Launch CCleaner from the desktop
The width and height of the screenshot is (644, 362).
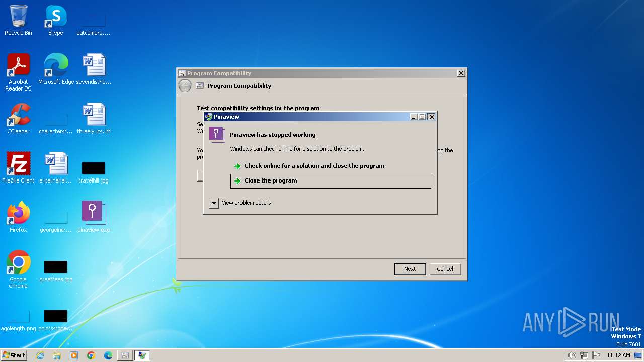coord(18,119)
